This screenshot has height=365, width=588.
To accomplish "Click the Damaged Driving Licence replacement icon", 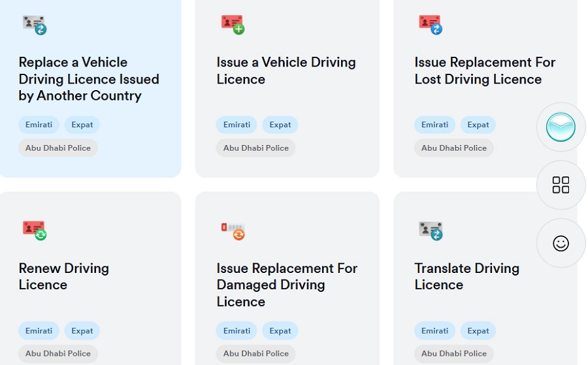I will pyautogui.click(x=233, y=230).
